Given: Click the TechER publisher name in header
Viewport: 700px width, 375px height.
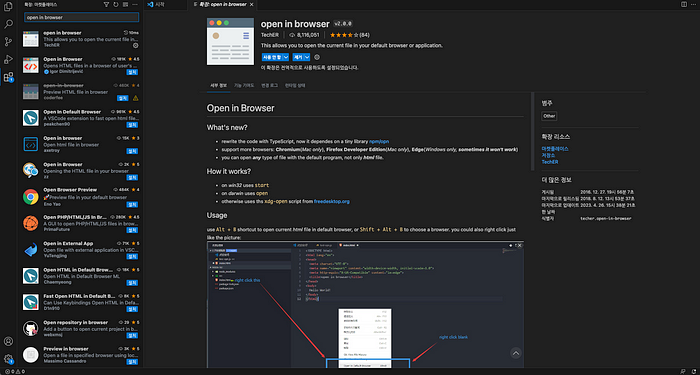Looking at the screenshot, I should (270, 35).
